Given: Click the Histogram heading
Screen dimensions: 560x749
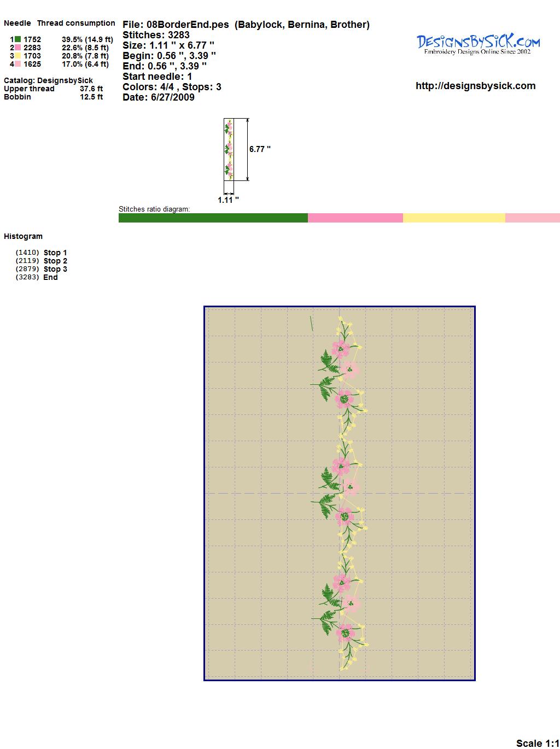Looking at the screenshot, I should coord(23,236).
